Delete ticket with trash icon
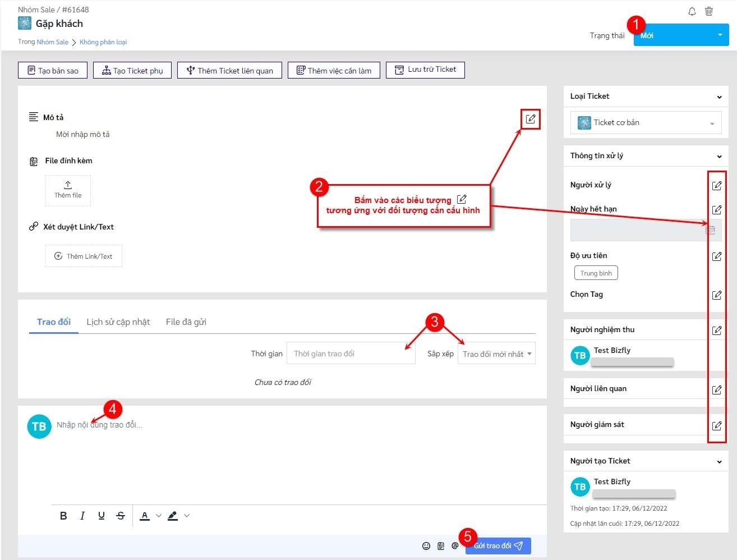The image size is (737, 560). 709,11
